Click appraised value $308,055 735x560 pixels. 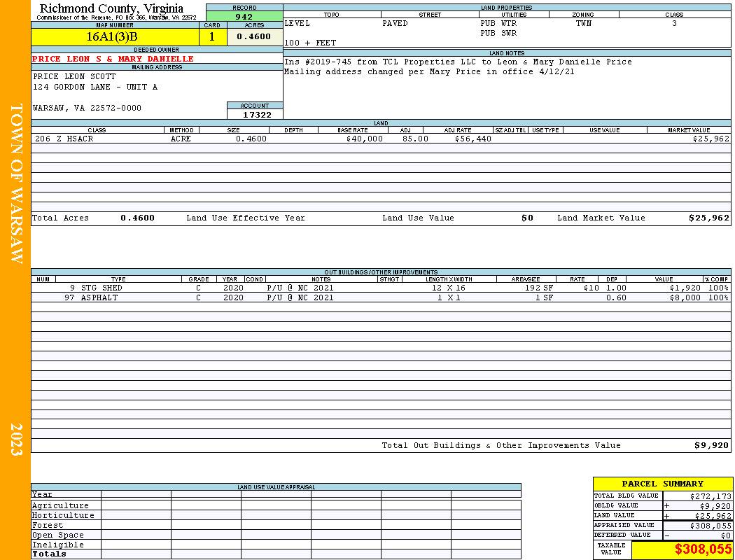710,526
